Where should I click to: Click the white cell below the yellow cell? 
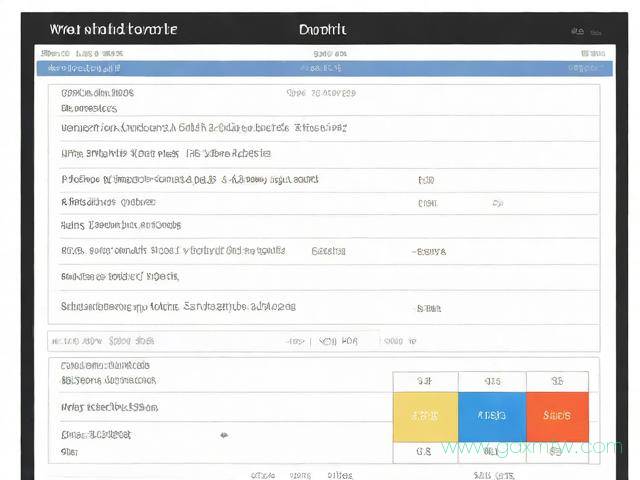click(425, 452)
